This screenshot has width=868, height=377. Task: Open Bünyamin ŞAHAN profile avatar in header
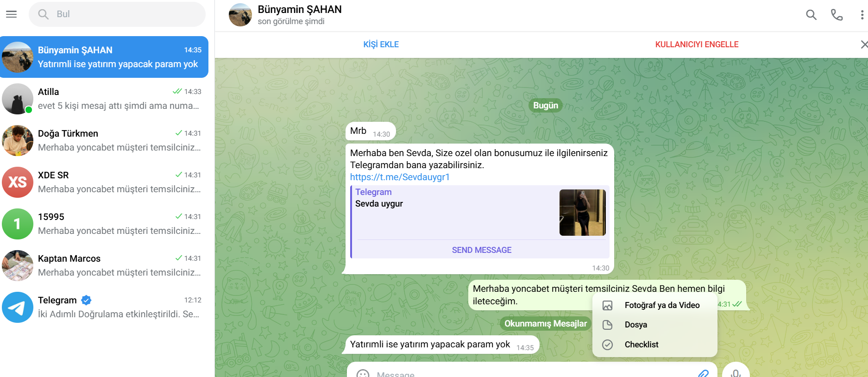tap(240, 15)
